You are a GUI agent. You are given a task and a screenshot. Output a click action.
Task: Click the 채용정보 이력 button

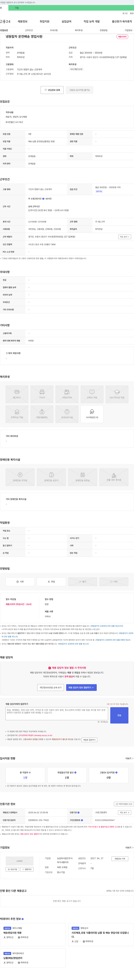[x=120, y=859]
